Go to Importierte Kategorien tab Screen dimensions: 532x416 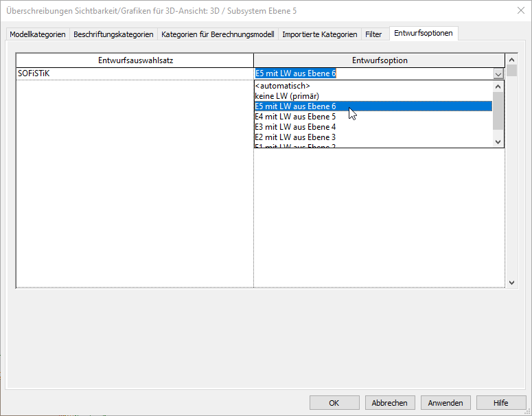click(319, 34)
